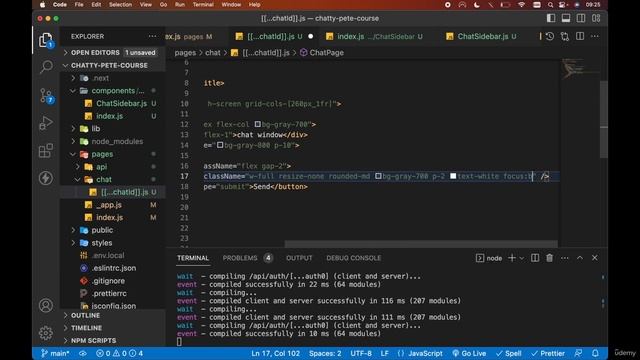Click the feedback icon in status bar

pos(578,353)
